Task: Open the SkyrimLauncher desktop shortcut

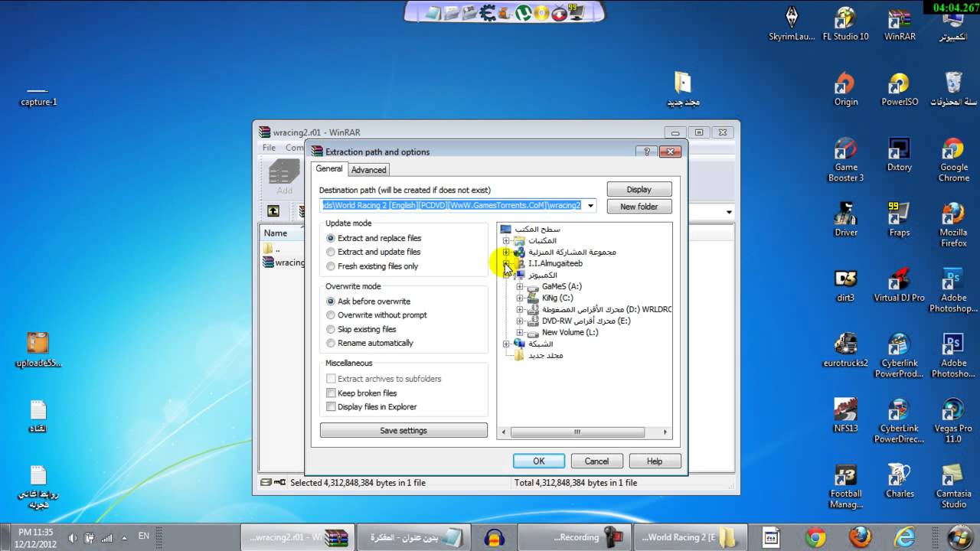Action: (x=792, y=24)
